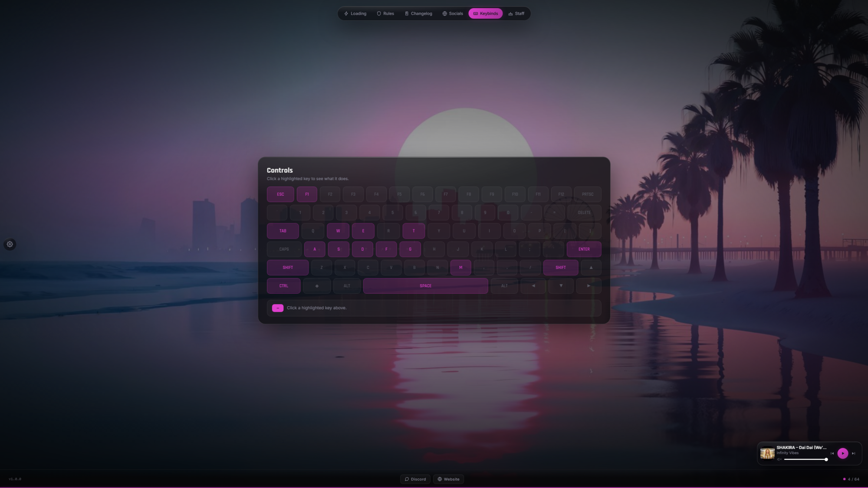
Task: Open the Rules tab
Action: pyautogui.click(x=385, y=13)
